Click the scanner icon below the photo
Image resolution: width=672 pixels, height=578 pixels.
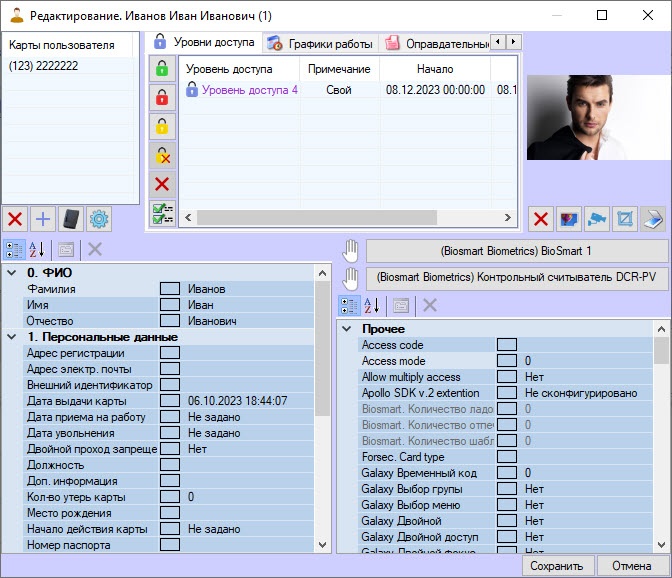[653, 218]
